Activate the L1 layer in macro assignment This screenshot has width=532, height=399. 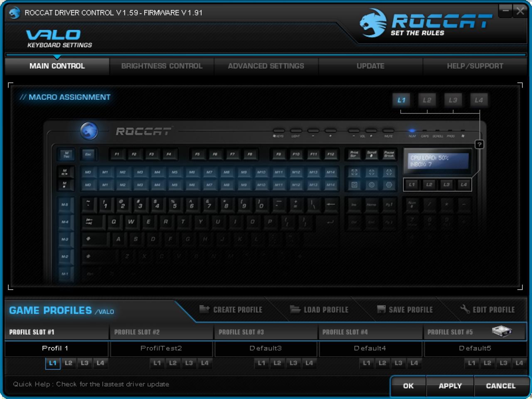click(401, 100)
